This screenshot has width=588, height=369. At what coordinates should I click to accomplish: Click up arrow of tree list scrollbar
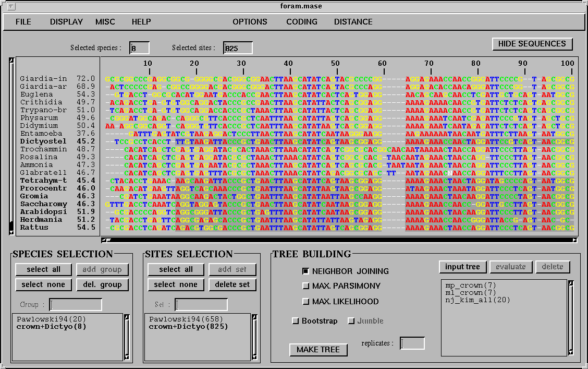click(x=571, y=283)
